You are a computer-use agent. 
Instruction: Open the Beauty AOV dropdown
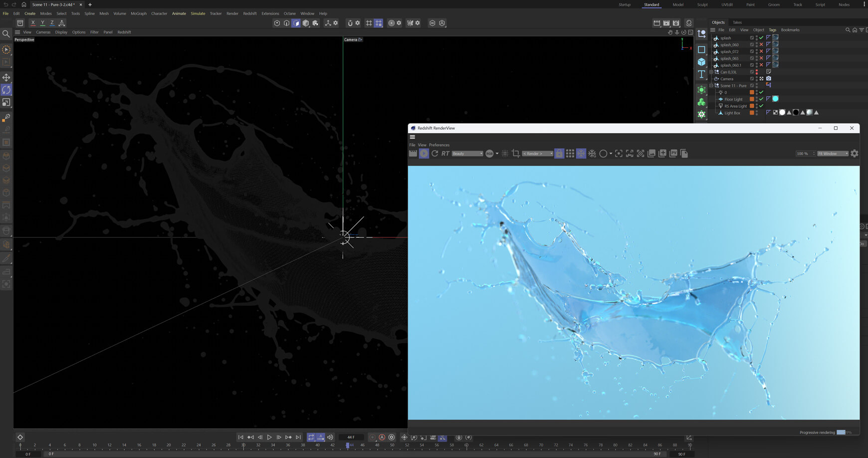(x=467, y=154)
